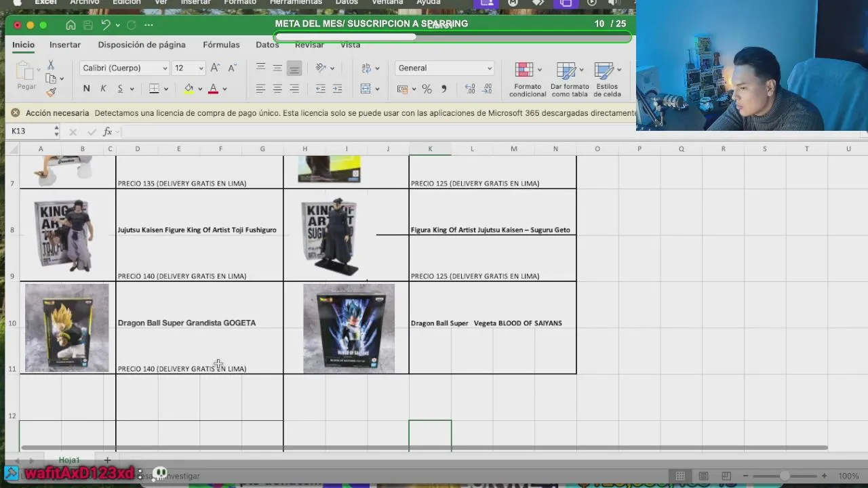Expand fill color dropdown arrow
This screenshot has height=488, width=868.
click(x=199, y=89)
